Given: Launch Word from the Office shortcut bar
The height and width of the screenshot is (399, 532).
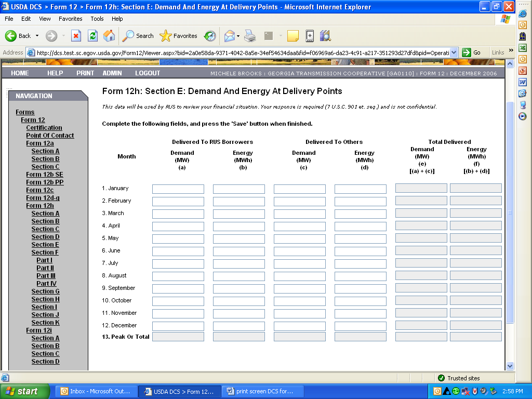Looking at the screenshot, I should (x=523, y=82).
